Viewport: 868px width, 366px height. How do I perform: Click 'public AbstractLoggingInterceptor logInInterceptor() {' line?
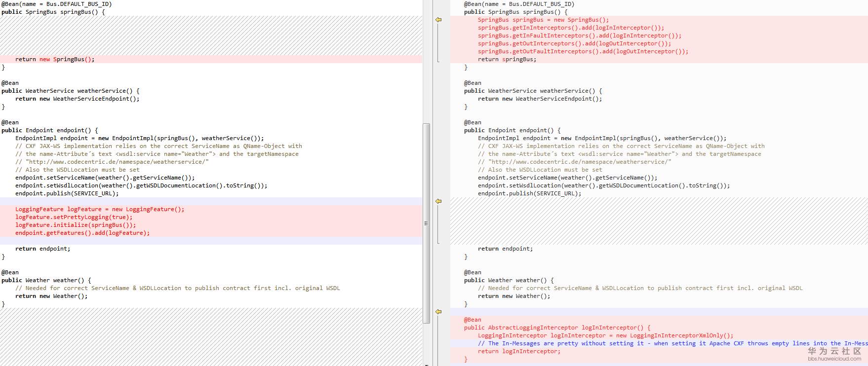(x=557, y=328)
